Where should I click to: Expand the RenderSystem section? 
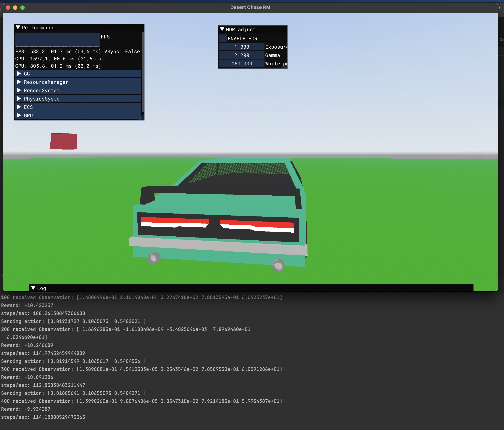(x=19, y=90)
